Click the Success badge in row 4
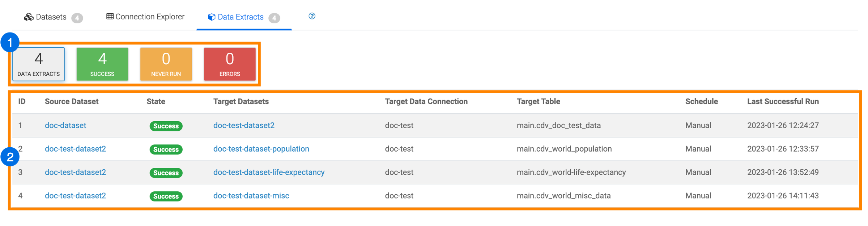 (166, 196)
